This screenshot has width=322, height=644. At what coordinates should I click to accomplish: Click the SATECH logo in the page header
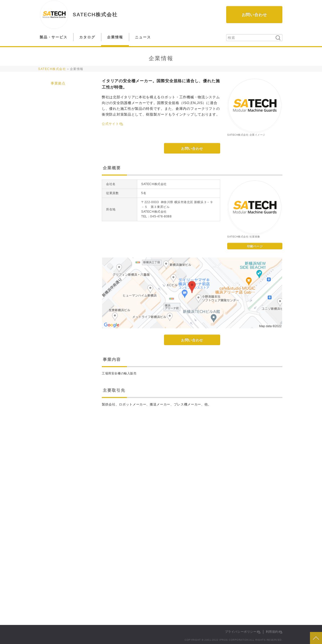pos(54,15)
